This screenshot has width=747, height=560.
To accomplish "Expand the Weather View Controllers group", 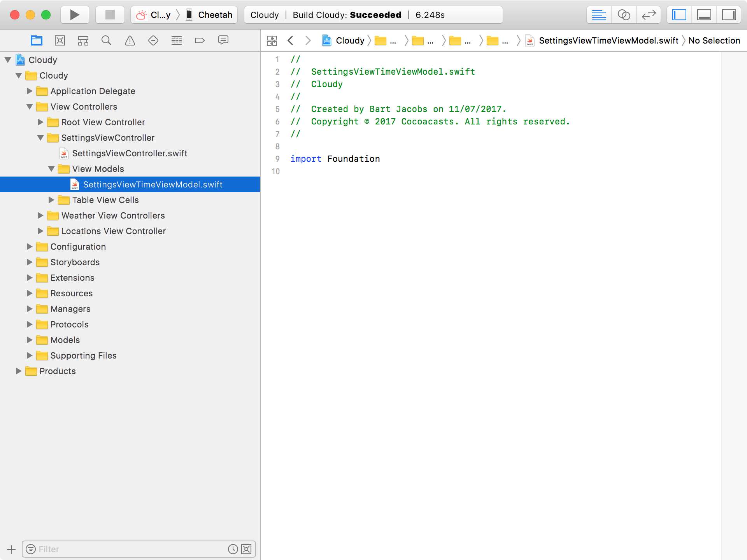I will 40,215.
